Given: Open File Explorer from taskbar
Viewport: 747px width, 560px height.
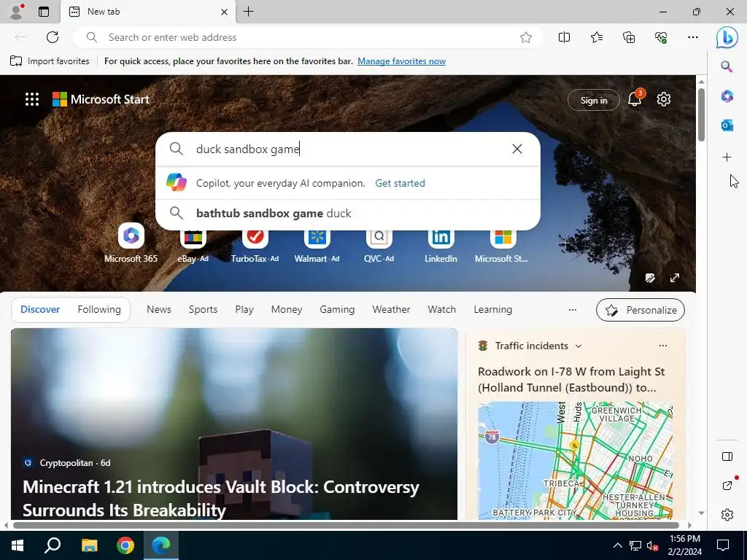Looking at the screenshot, I should point(89,545).
